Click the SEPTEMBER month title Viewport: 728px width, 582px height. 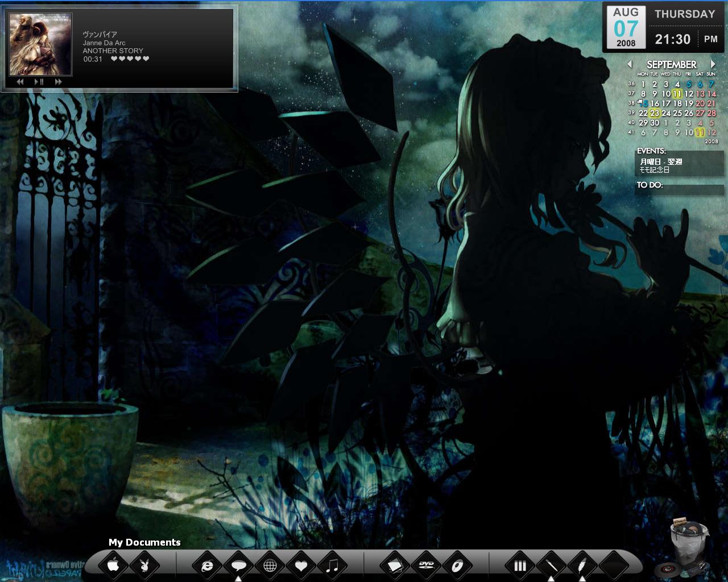(671, 65)
